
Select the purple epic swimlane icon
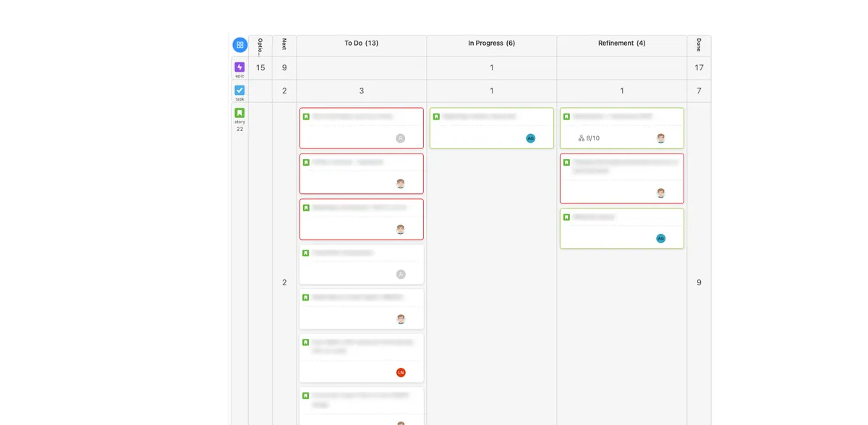tap(239, 67)
